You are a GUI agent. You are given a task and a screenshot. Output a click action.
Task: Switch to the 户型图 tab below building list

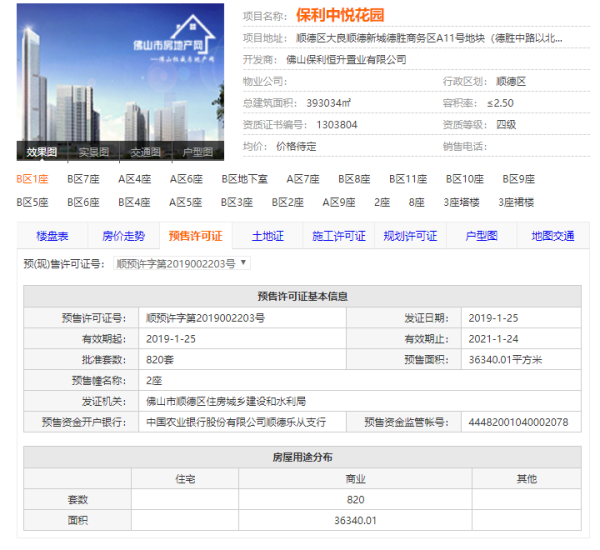[481, 236]
